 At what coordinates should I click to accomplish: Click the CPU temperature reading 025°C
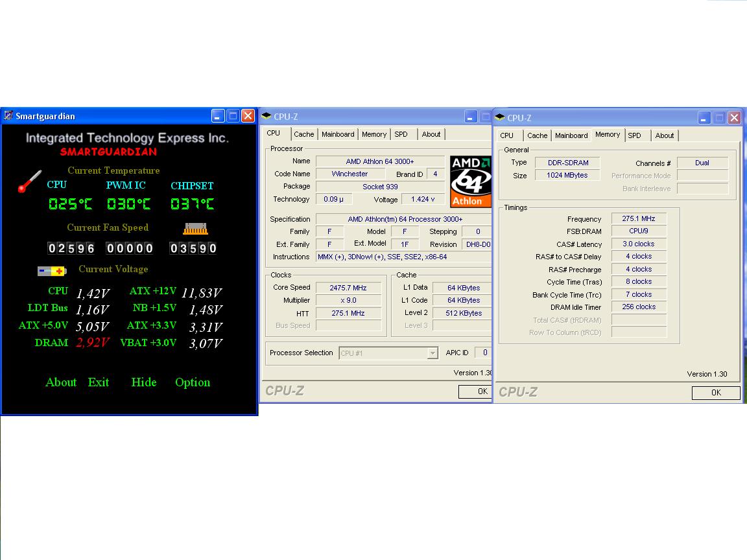pyautogui.click(x=71, y=204)
